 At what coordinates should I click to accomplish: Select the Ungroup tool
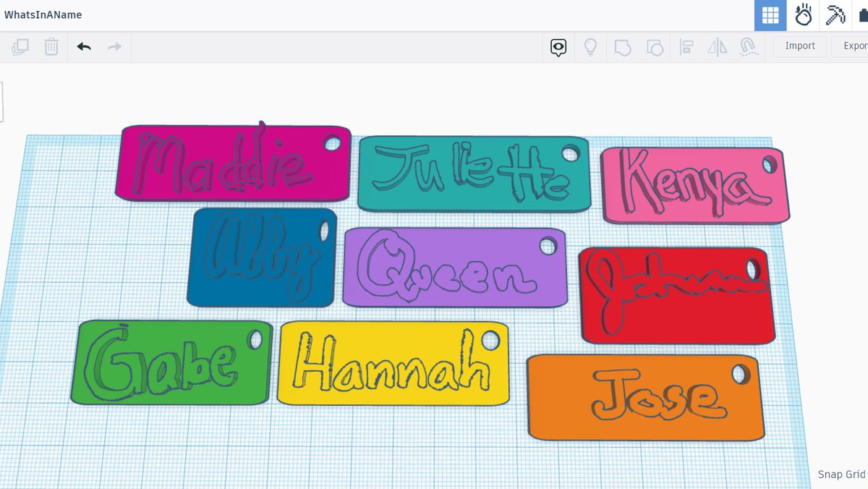click(653, 46)
